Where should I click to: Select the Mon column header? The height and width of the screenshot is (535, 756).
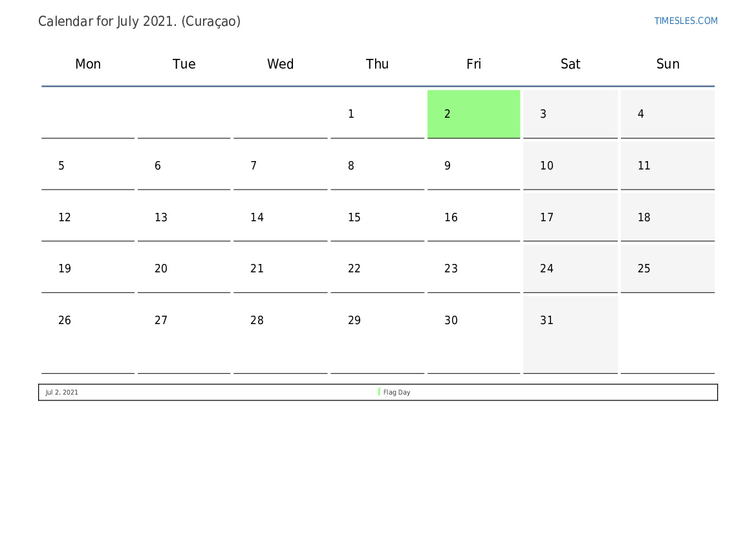click(x=88, y=63)
